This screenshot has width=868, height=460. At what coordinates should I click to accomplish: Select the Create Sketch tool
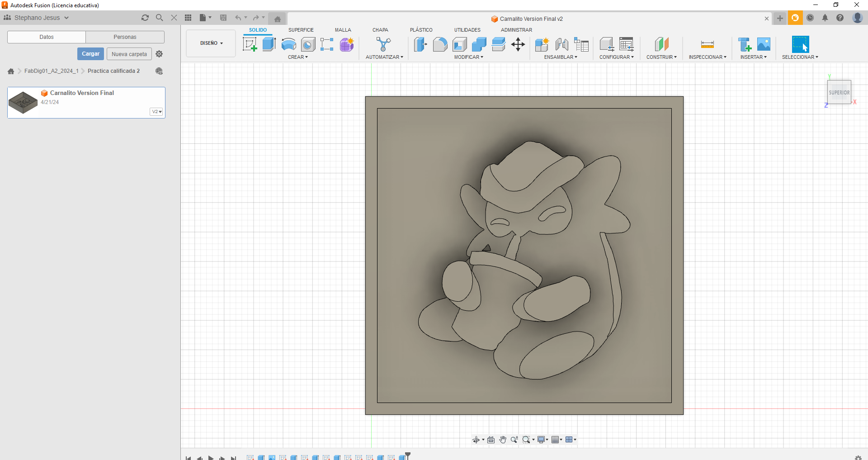click(250, 44)
